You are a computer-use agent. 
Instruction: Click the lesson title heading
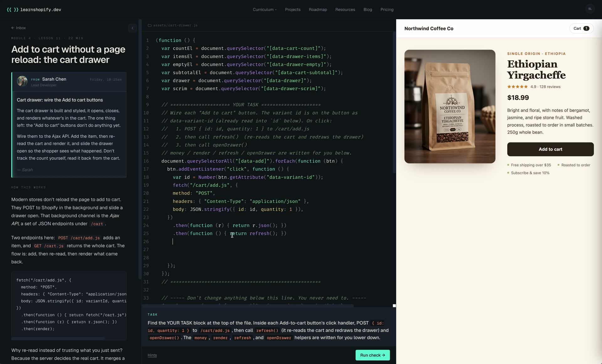pyautogui.click(x=68, y=55)
